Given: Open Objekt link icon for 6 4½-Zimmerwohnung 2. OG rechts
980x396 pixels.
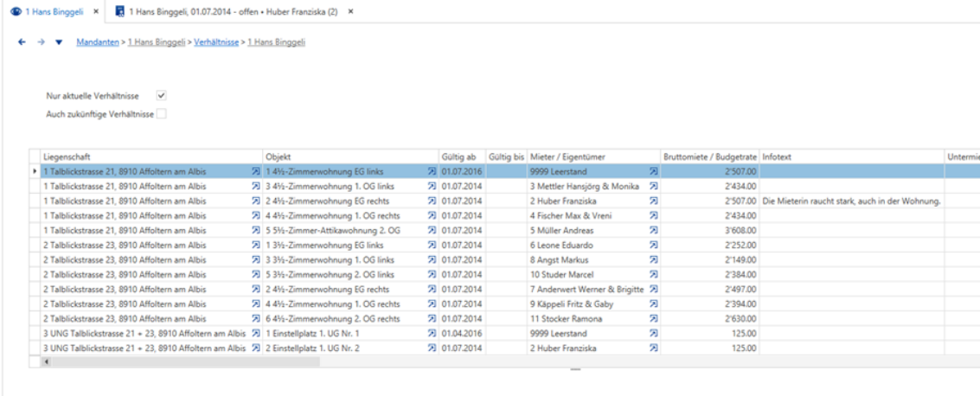Looking at the screenshot, I should coord(432,319).
